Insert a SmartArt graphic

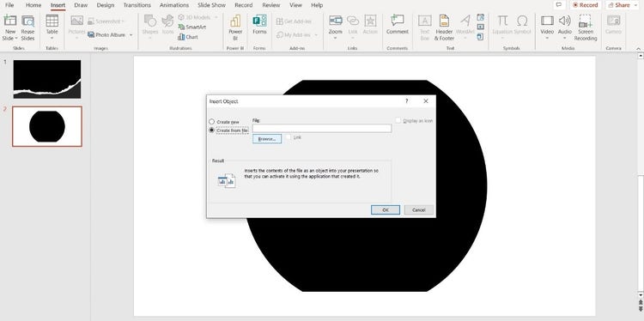coord(192,27)
